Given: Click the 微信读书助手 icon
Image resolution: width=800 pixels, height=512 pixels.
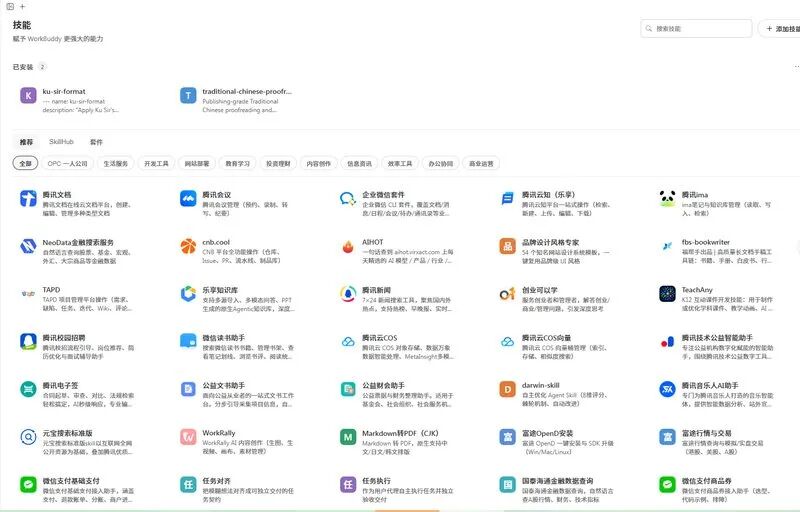Looking at the screenshot, I should tap(188, 342).
